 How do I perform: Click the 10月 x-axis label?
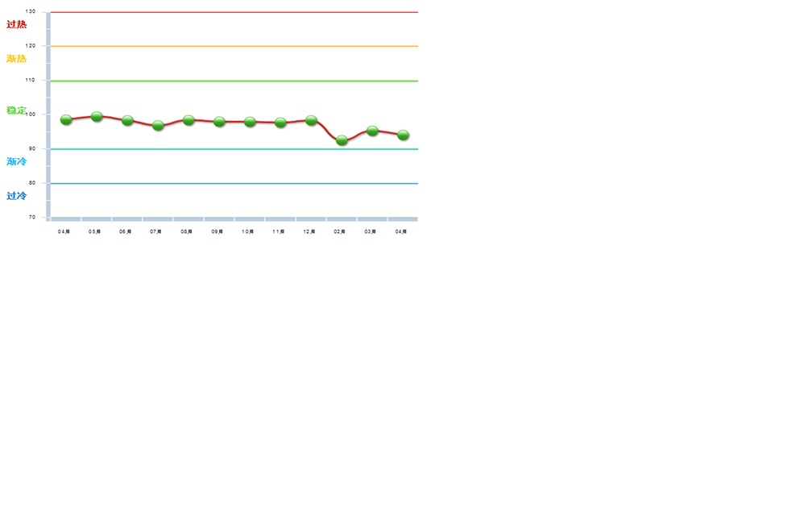click(248, 231)
